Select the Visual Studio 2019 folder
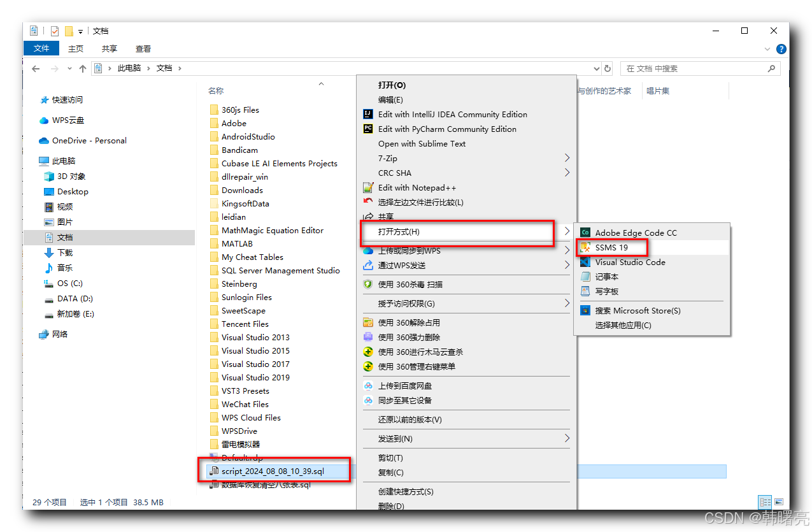 coord(255,377)
